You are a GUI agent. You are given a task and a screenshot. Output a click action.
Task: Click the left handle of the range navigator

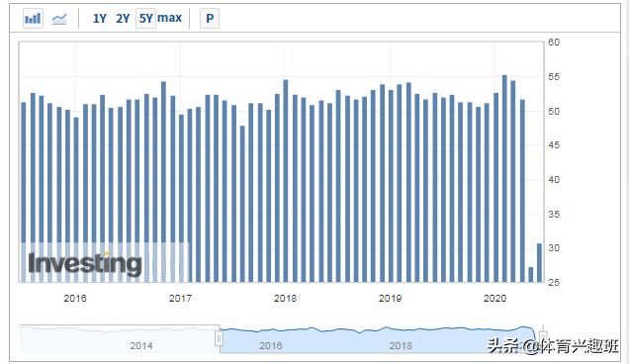219,338
